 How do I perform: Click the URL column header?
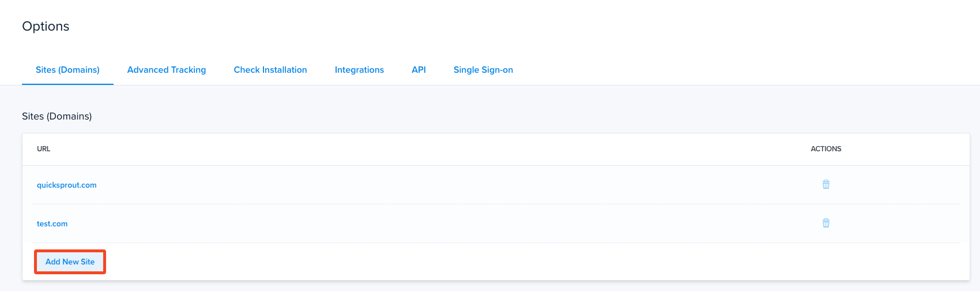pyautogui.click(x=43, y=149)
